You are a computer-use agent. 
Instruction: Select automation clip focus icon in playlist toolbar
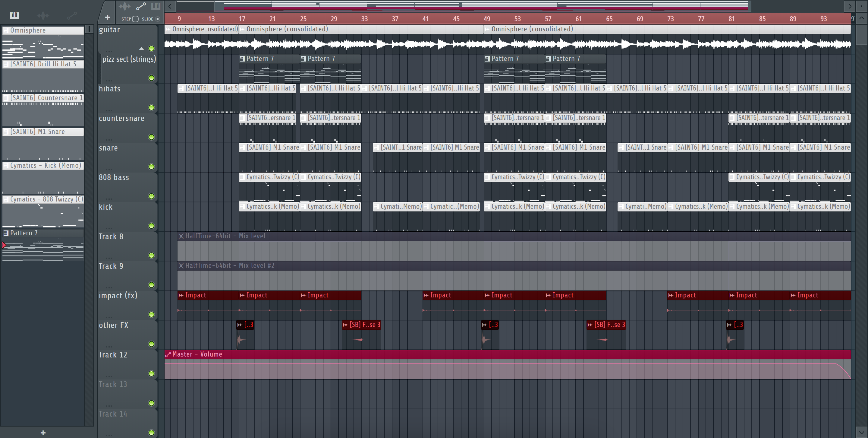click(140, 6)
